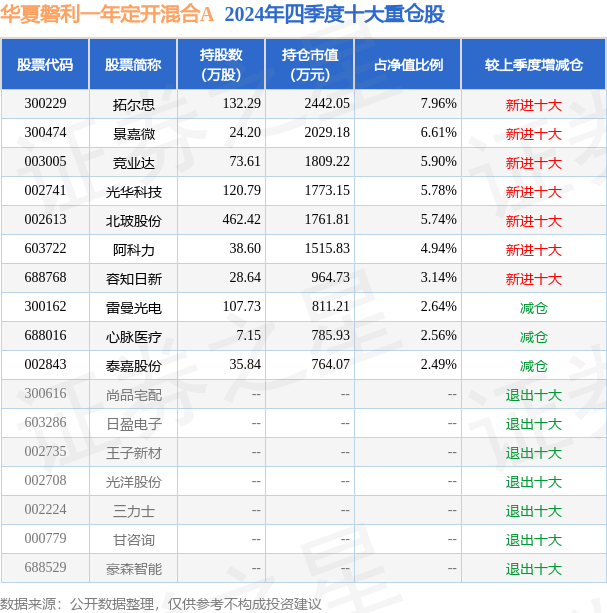Select stock code 300474
The image size is (607, 613).
click(45, 133)
